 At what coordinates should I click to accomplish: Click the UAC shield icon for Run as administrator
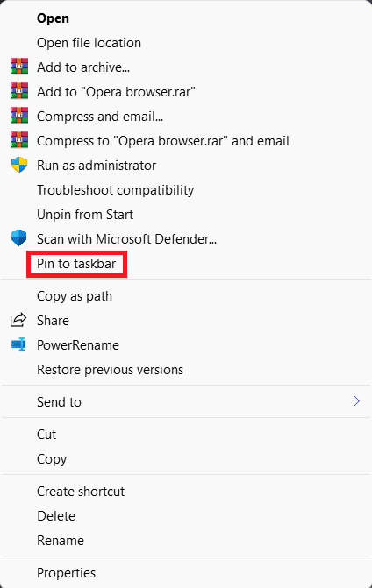[19, 165]
